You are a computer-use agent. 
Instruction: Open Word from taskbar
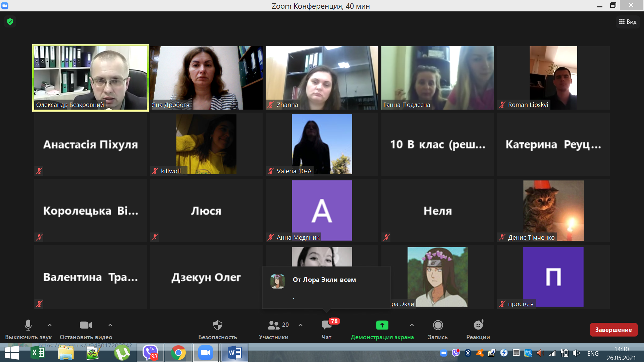pyautogui.click(x=235, y=353)
